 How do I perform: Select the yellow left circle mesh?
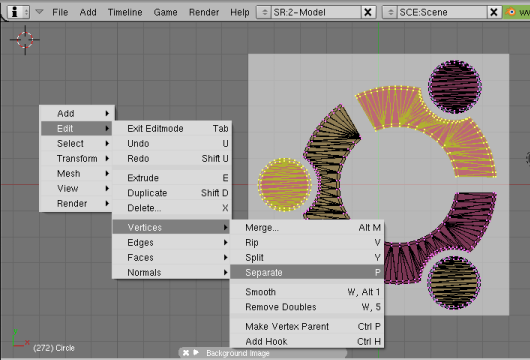[284, 185]
